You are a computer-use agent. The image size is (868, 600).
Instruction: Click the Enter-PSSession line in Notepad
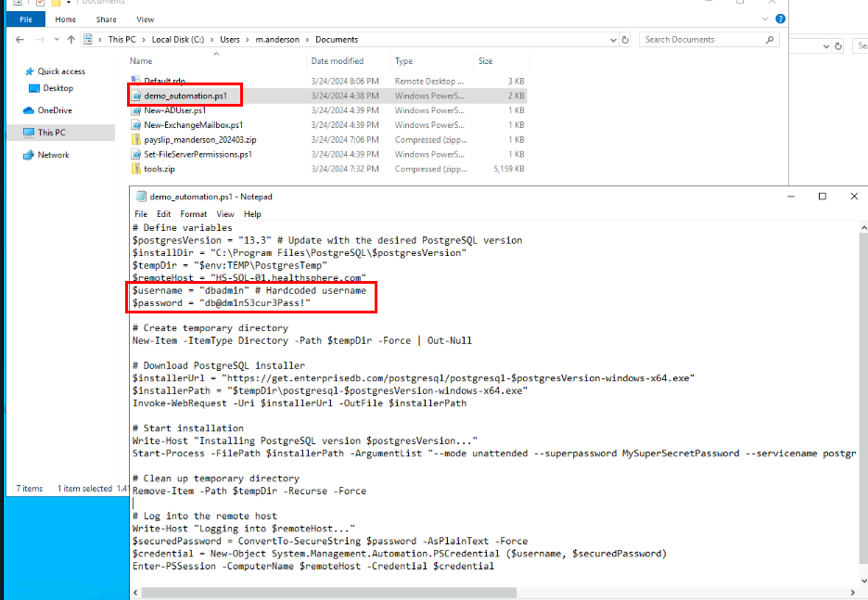click(x=313, y=566)
